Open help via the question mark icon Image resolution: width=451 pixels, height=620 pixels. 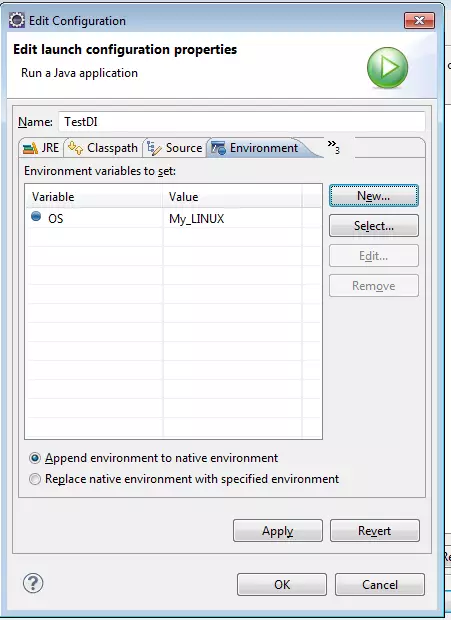click(x=33, y=583)
